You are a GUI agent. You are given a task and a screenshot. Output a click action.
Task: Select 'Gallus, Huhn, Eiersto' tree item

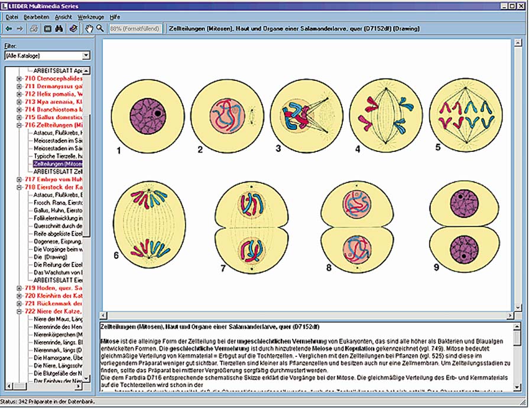(58, 210)
